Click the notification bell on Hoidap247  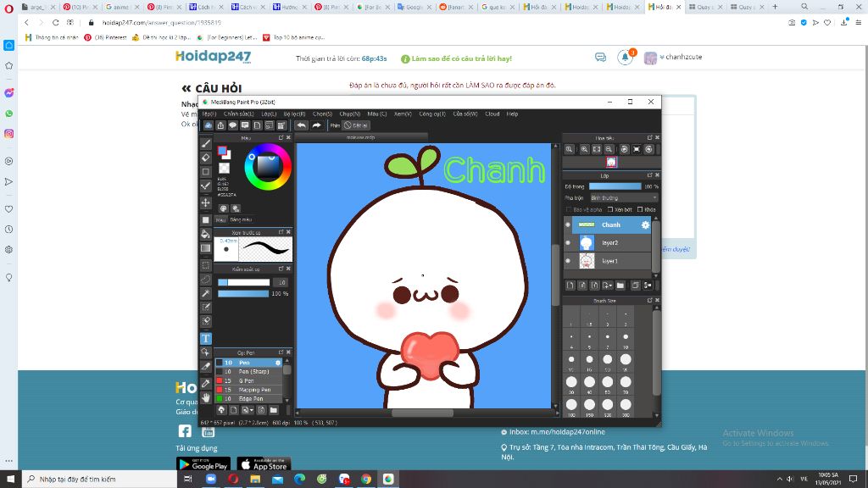pyautogui.click(x=625, y=57)
